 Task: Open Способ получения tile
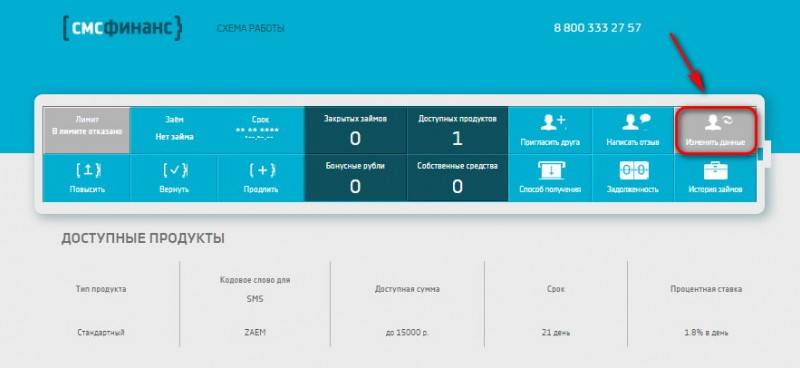click(x=550, y=178)
